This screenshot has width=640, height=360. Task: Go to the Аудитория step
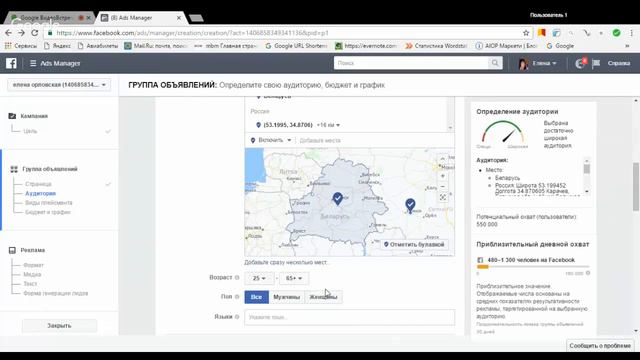point(40,193)
